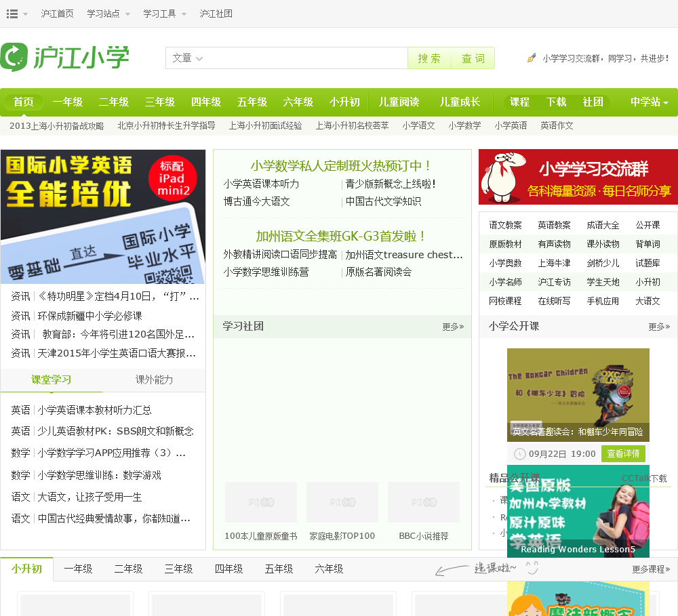Open 英语作文 sub-nav link
The image size is (678, 616).
coord(557,126)
